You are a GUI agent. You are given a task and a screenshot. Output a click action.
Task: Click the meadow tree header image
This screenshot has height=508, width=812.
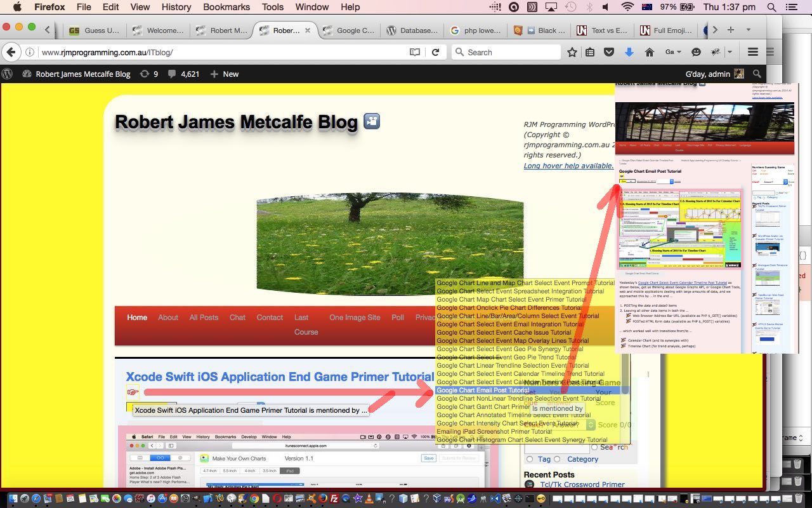pos(390,244)
